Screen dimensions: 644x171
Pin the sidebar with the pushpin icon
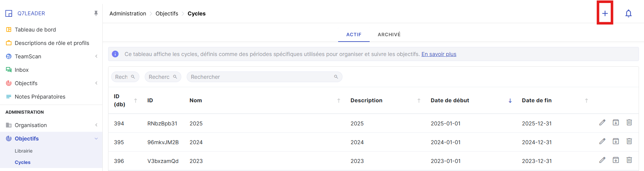pyautogui.click(x=96, y=13)
